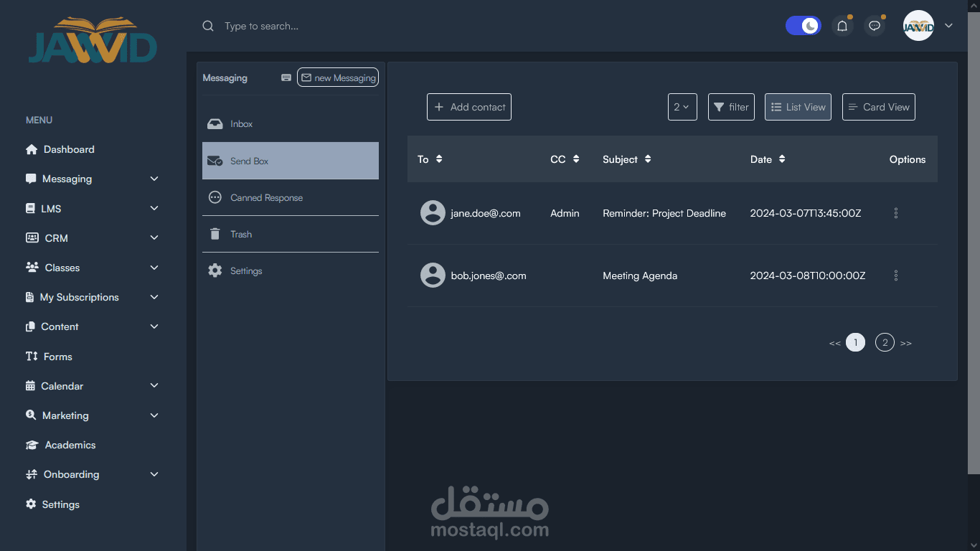980x551 pixels.
Task: Sort by the Subject column arrows
Action: click(648, 159)
